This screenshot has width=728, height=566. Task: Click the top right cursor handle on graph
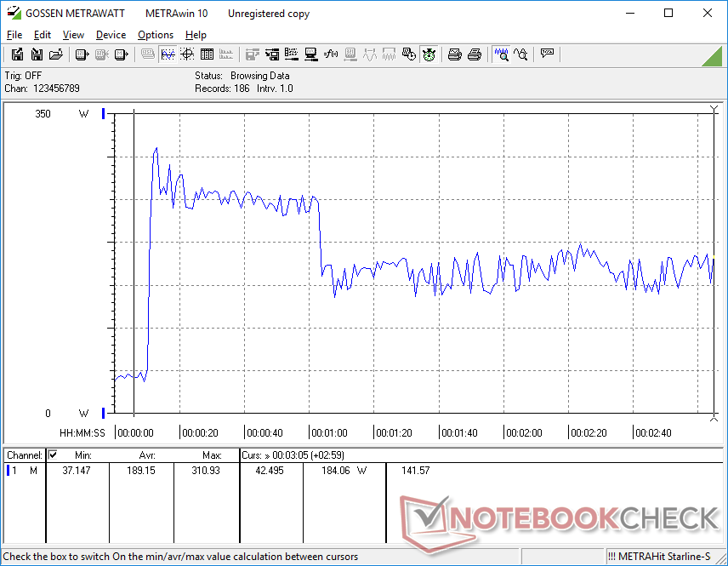coord(714,110)
